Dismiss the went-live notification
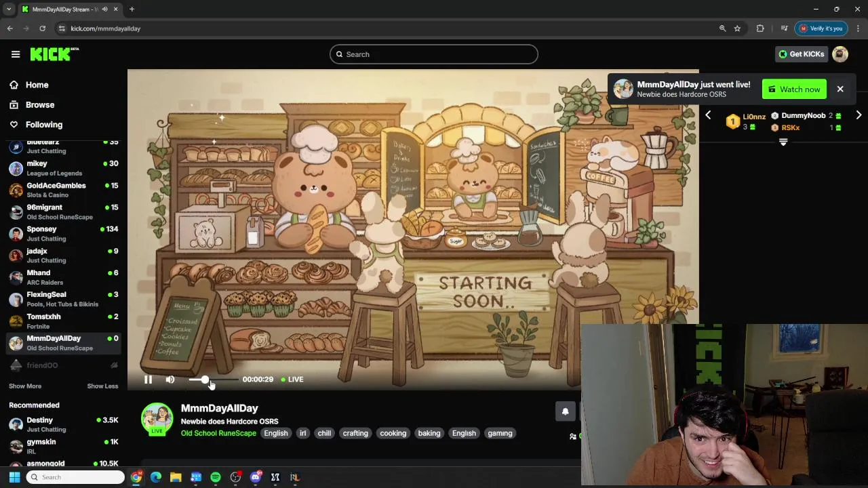Screen dimensions: 868x488 [840, 89]
